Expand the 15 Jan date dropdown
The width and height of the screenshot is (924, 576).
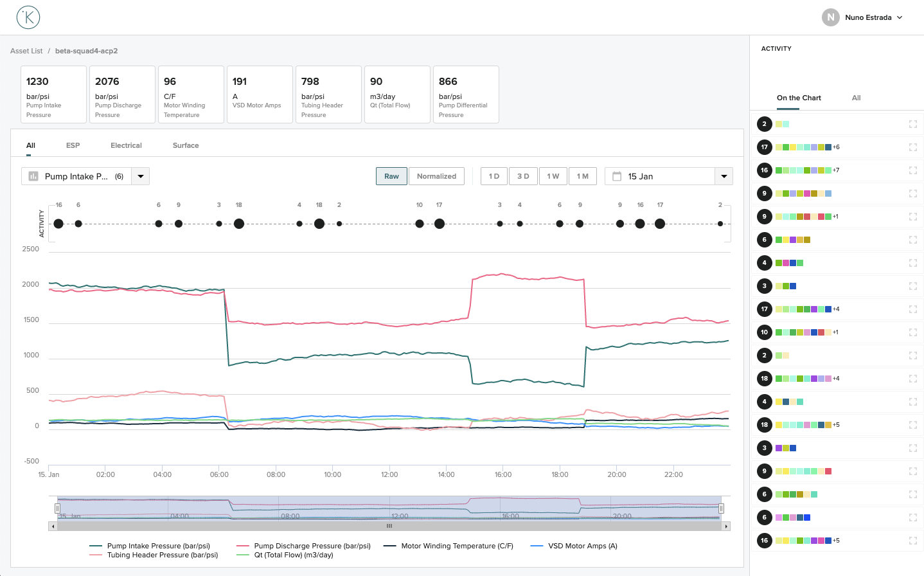tap(724, 175)
